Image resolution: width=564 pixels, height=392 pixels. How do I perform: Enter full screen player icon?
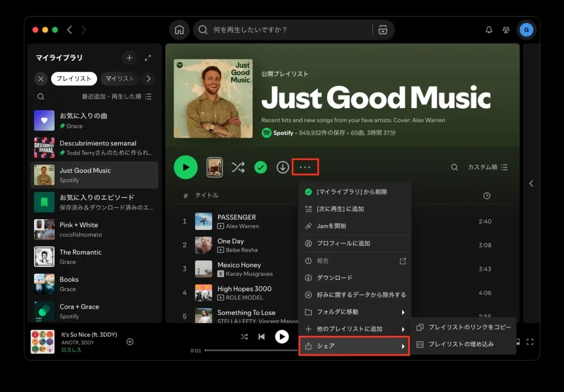point(530,342)
